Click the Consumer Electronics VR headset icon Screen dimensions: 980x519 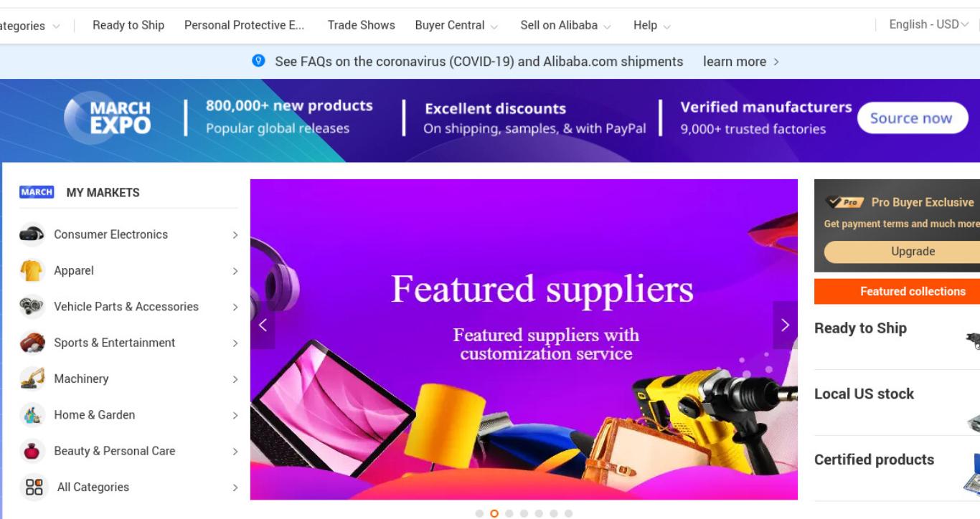pos(32,234)
